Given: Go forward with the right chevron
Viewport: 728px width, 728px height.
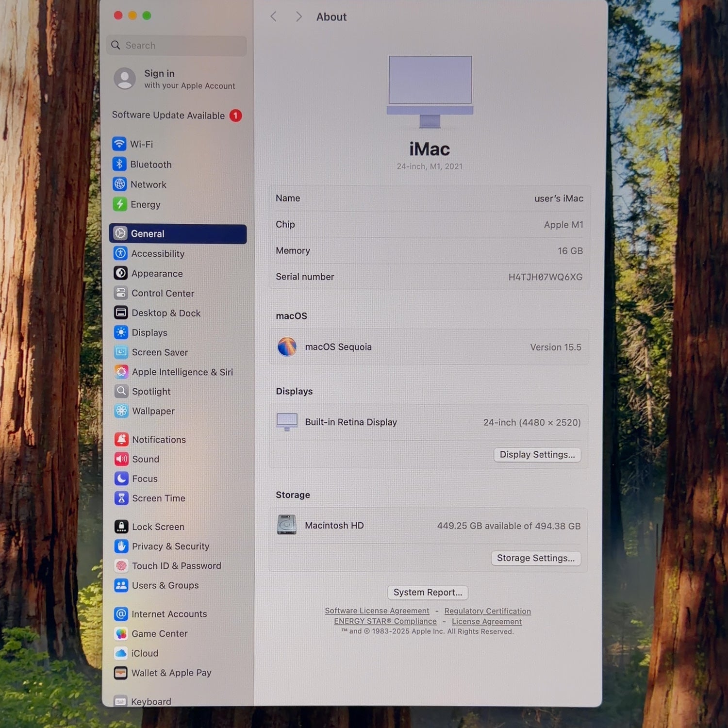Looking at the screenshot, I should [x=298, y=17].
